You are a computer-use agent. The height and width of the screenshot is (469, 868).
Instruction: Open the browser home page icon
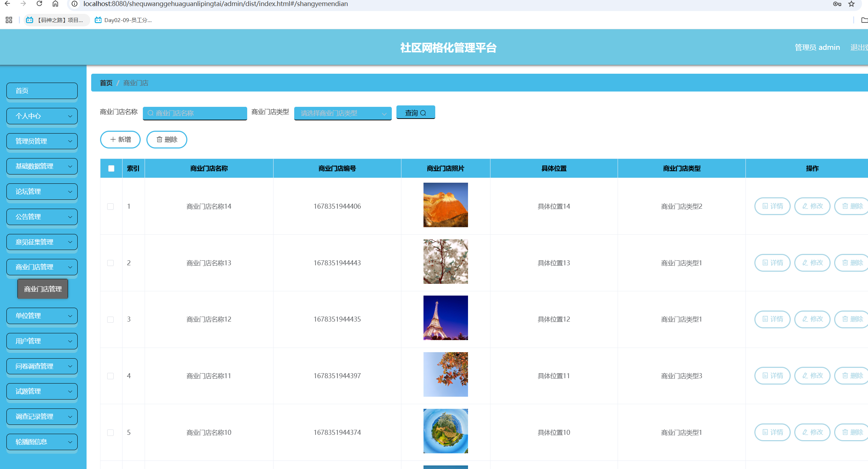(x=55, y=4)
